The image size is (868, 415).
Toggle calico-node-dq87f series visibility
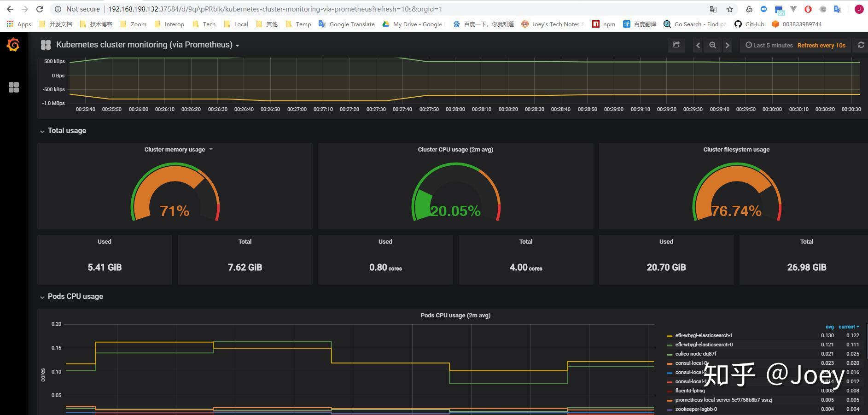click(x=695, y=354)
